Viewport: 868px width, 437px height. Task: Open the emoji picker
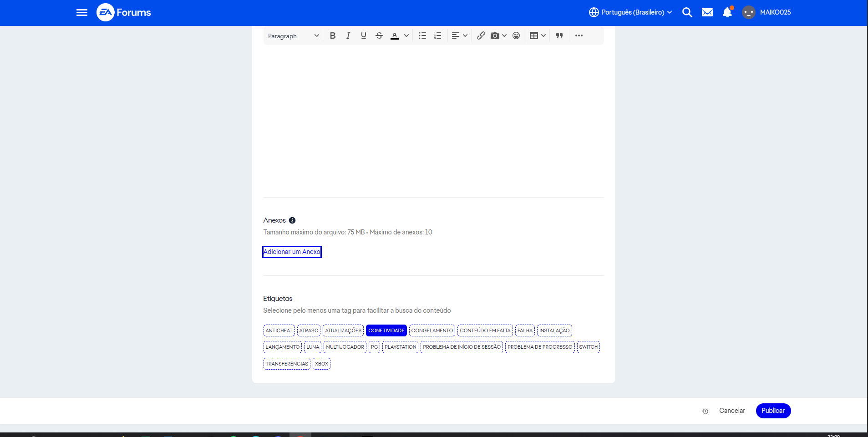[516, 36]
